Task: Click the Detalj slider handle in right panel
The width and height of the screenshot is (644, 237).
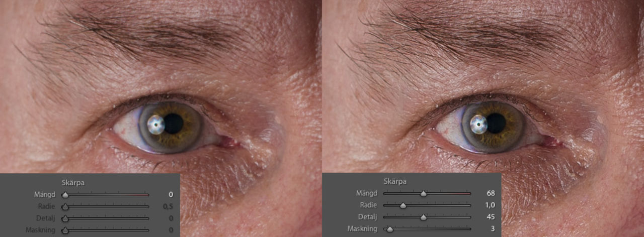Action: [x=423, y=217]
